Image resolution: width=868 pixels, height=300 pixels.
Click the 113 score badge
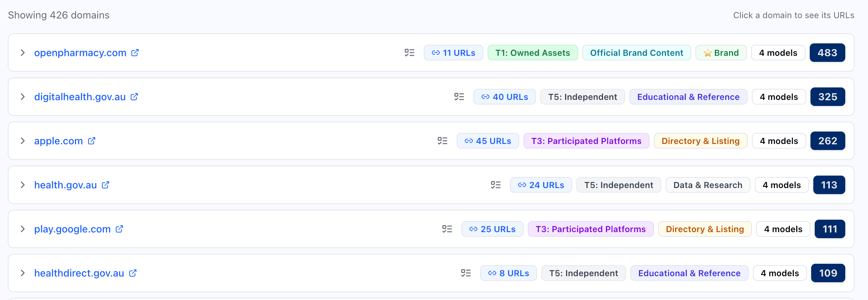[829, 185]
